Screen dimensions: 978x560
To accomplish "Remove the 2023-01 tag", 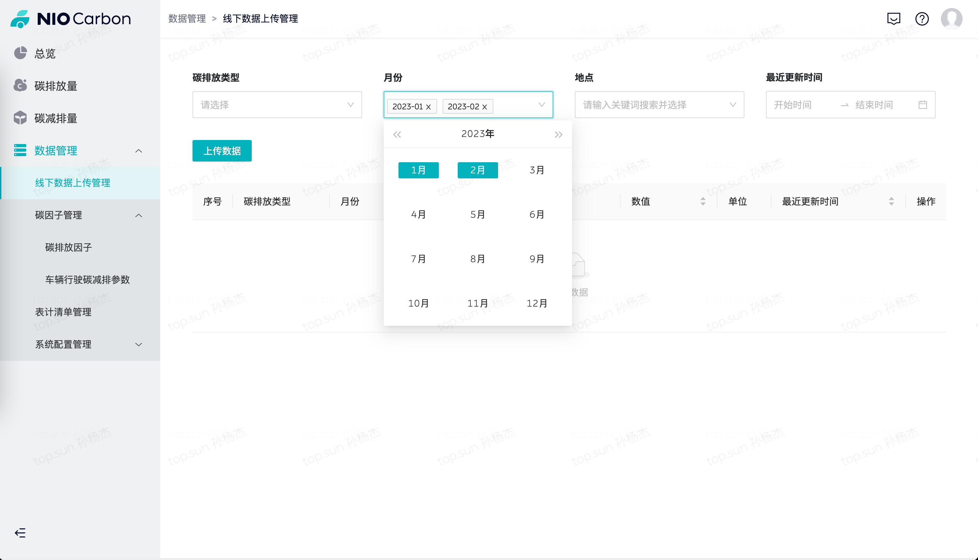I will click(x=428, y=107).
